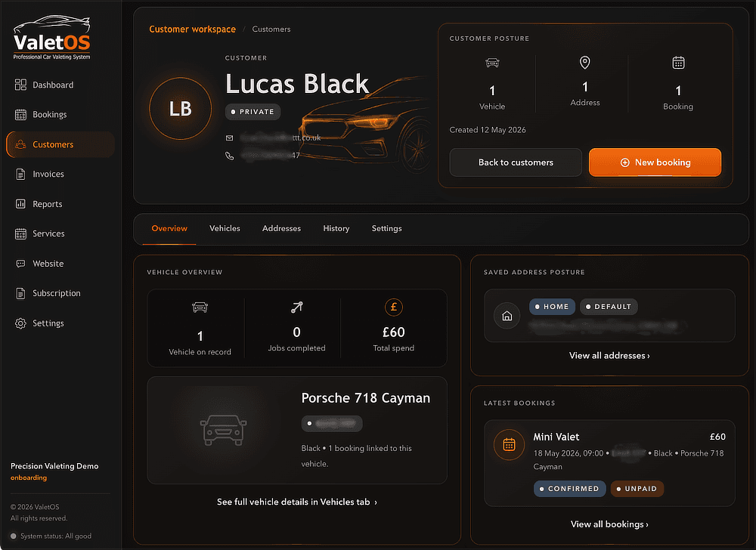Open Subscription in the sidebar
Viewport: 756px width, 550px height.
coord(60,293)
